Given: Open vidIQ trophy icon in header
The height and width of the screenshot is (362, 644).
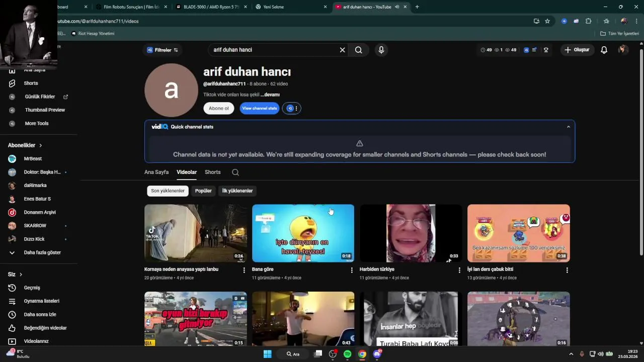Looking at the screenshot, I should tap(546, 50).
